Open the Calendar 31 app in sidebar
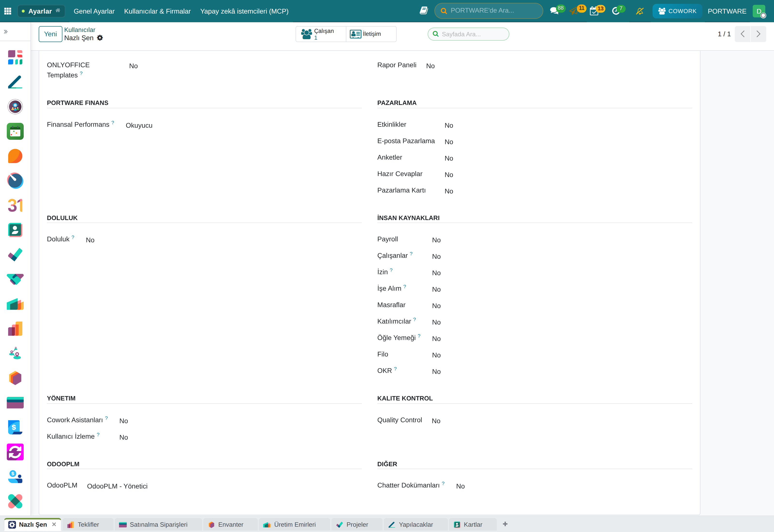 coord(15,205)
